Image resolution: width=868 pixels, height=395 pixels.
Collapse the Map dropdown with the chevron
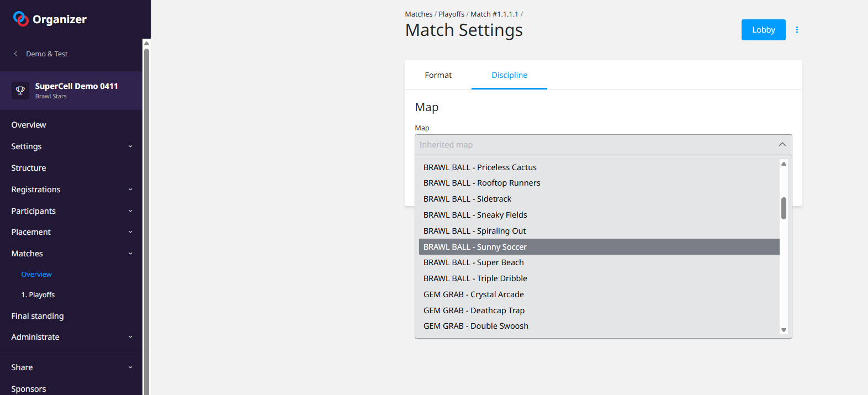pos(782,145)
